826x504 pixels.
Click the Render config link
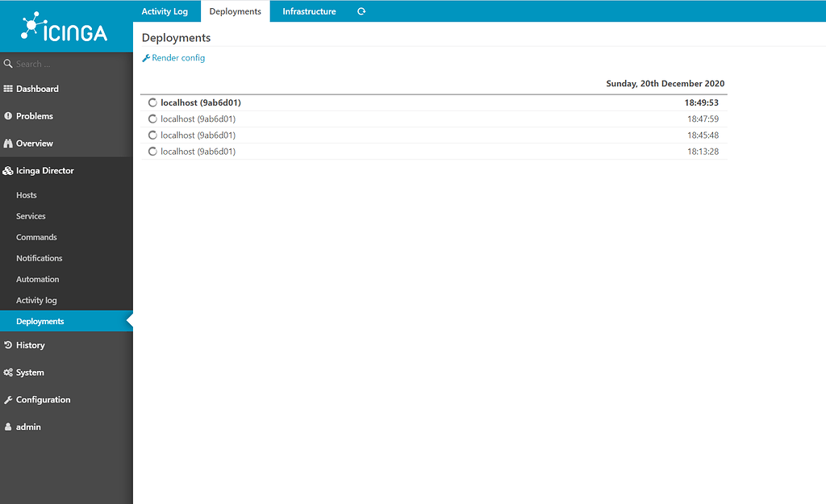(x=173, y=57)
